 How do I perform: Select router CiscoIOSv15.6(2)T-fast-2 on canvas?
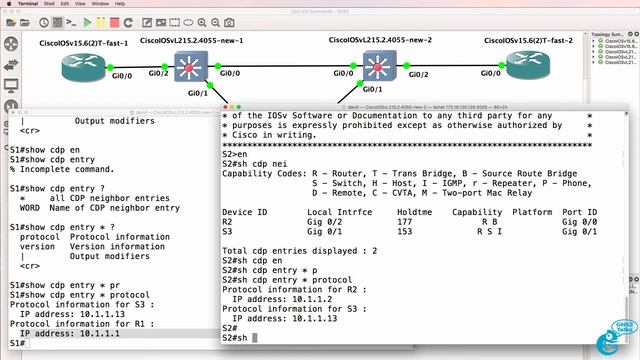528,65
